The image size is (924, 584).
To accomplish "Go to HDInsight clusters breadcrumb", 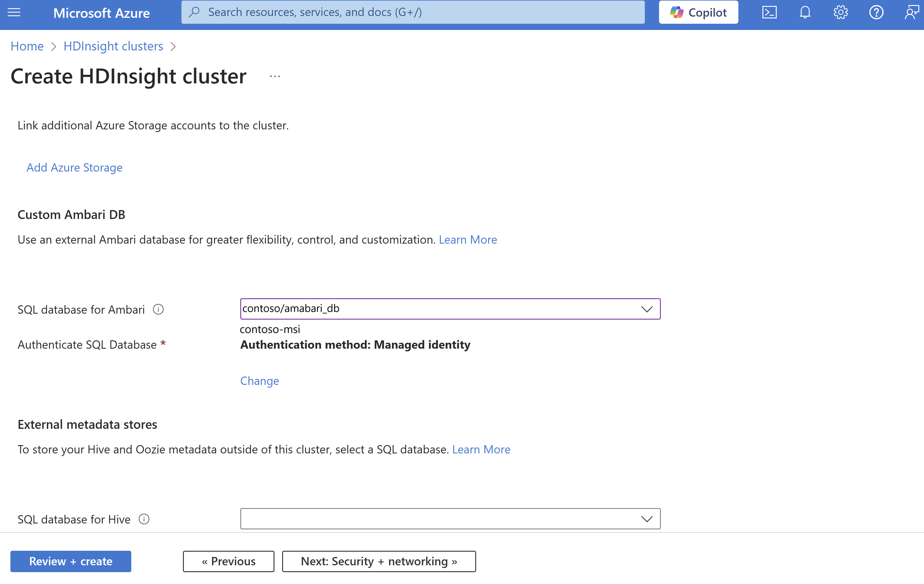I will tap(113, 46).
